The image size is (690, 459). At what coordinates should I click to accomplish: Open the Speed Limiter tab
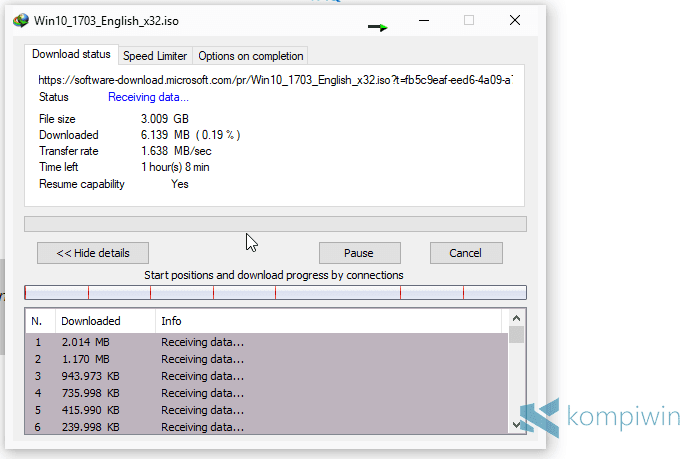click(x=155, y=56)
